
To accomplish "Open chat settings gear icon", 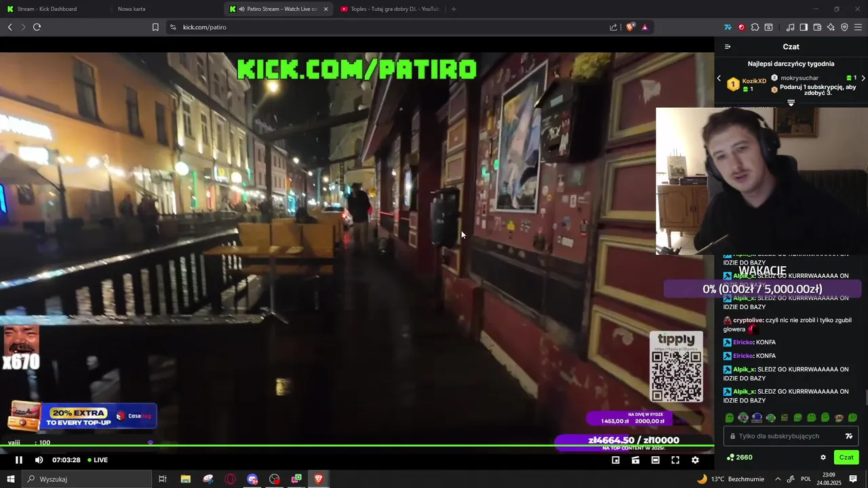I will (823, 457).
